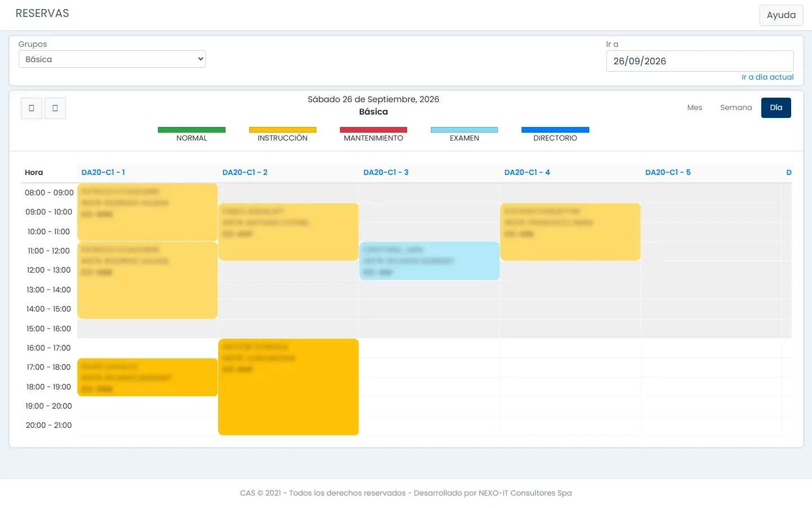Screen dimensions: 812x508
Task: Open the light yellow morning reservation in DA20-C1 - 2
Action: pos(288,232)
